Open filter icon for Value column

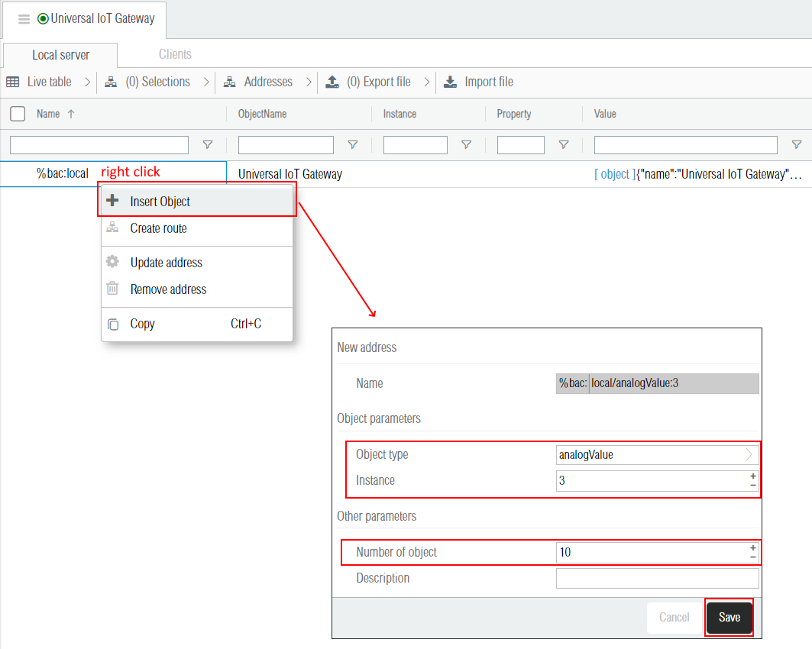[797, 145]
